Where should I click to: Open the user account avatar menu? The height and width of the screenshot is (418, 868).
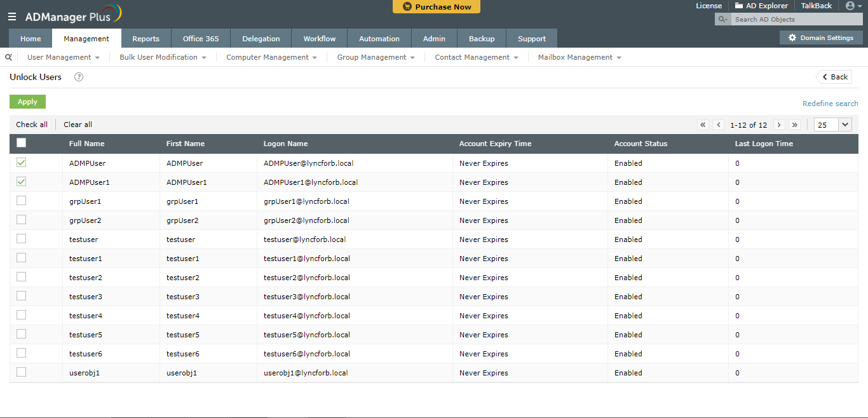tap(853, 6)
